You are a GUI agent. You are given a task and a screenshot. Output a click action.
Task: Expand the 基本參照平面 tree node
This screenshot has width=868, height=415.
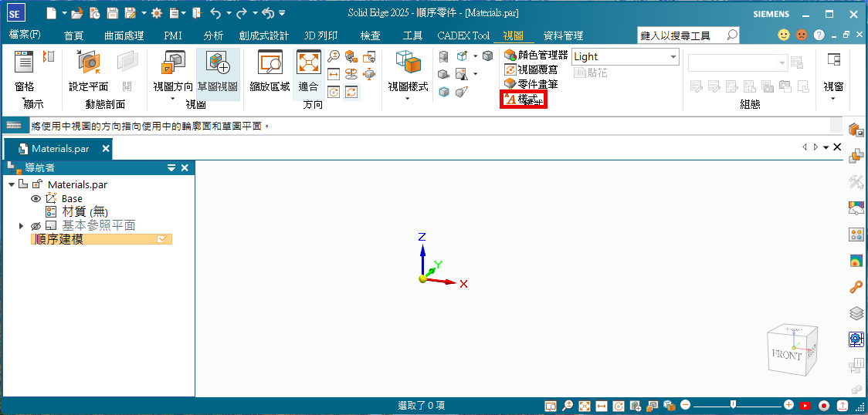click(21, 225)
